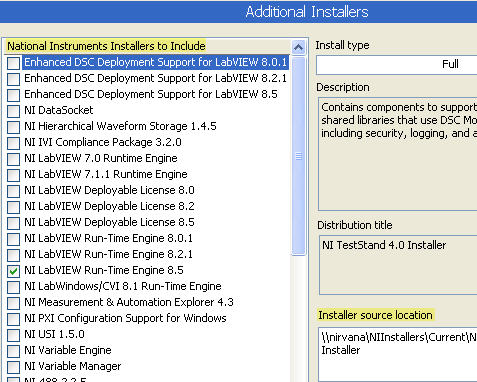Check NI LabVIEW 7.0 Runtime Engine box
Viewport: 477px width, 382px height.
pyautogui.click(x=13, y=159)
